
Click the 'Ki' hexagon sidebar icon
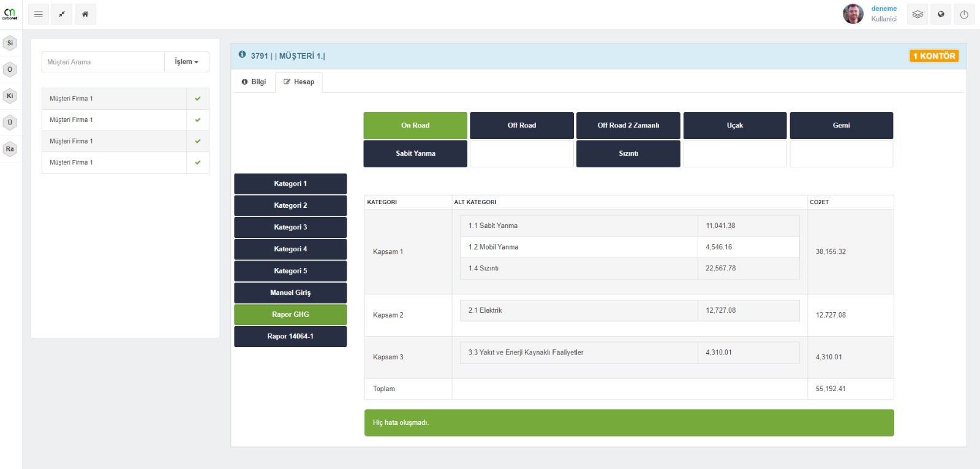pos(10,96)
